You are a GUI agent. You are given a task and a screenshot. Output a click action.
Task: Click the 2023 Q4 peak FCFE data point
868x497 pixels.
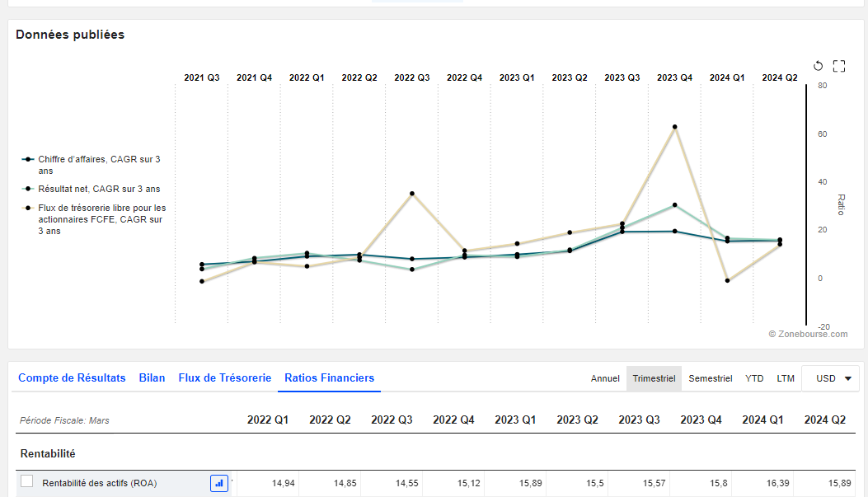click(x=674, y=127)
